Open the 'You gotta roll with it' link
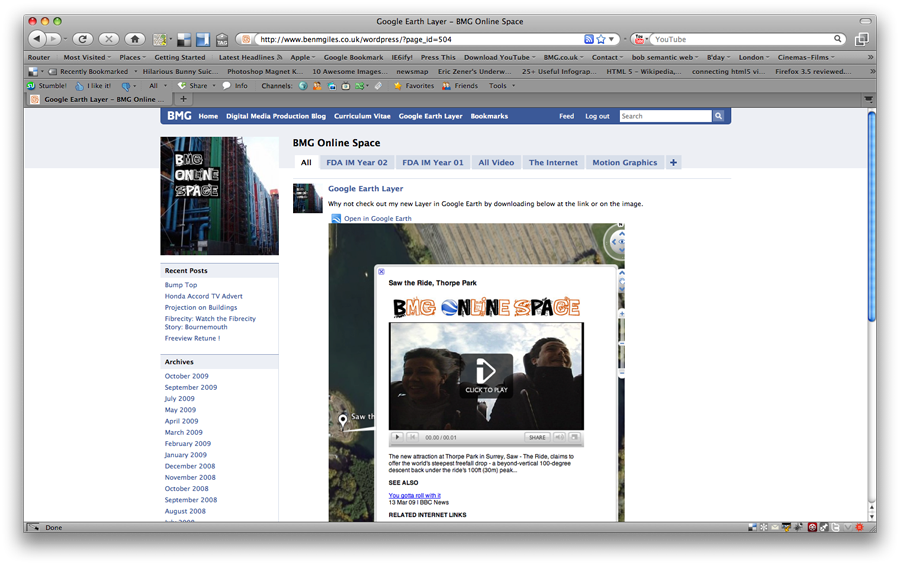This screenshot has width=900, height=565. pyautogui.click(x=415, y=496)
